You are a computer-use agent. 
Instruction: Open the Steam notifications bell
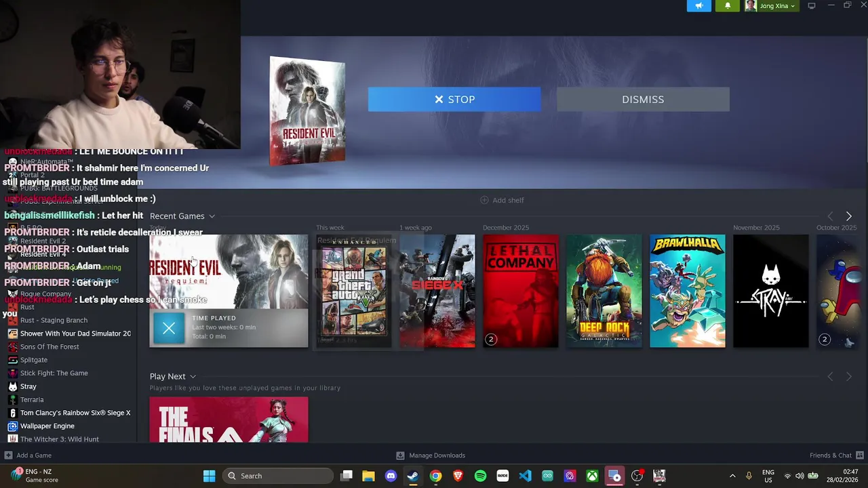tap(728, 6)
